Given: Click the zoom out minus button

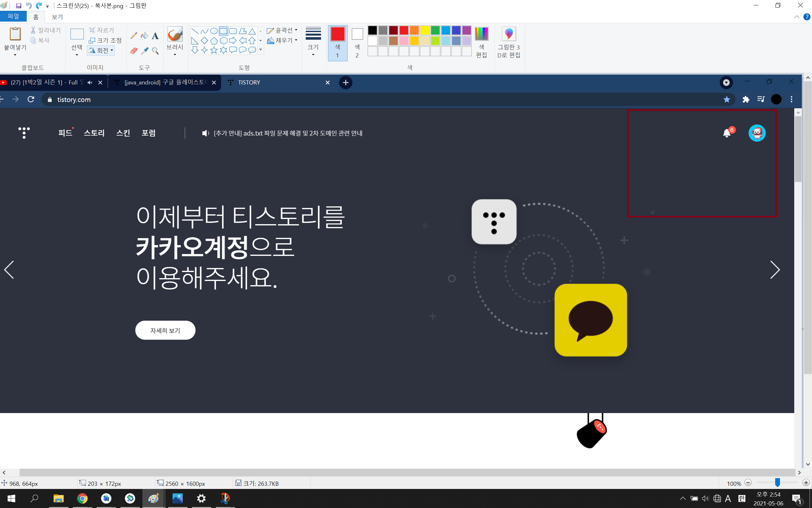Looking at the screenshot, I should pos(748,483).
